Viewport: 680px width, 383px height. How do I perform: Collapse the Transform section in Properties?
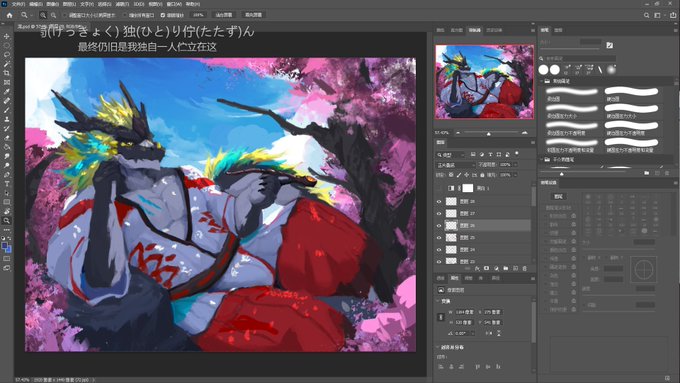click(x=438, y=301)
